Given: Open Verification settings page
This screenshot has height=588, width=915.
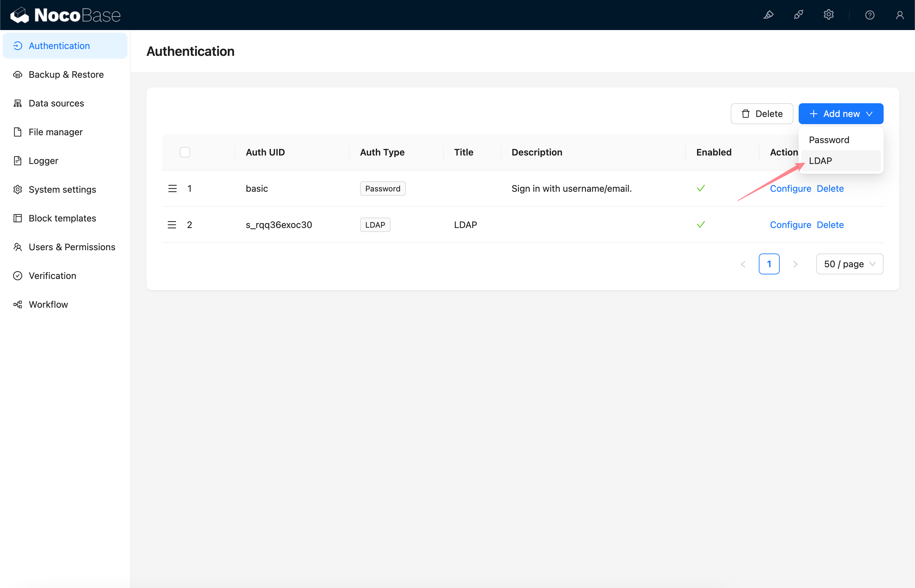Looking at the screenshot, I should tap(65, 276).
